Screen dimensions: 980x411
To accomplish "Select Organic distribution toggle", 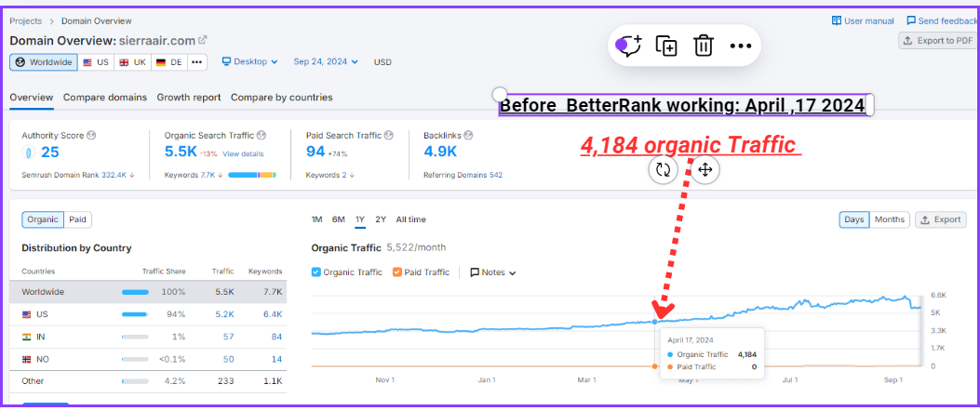I will (x=43, y=219).
